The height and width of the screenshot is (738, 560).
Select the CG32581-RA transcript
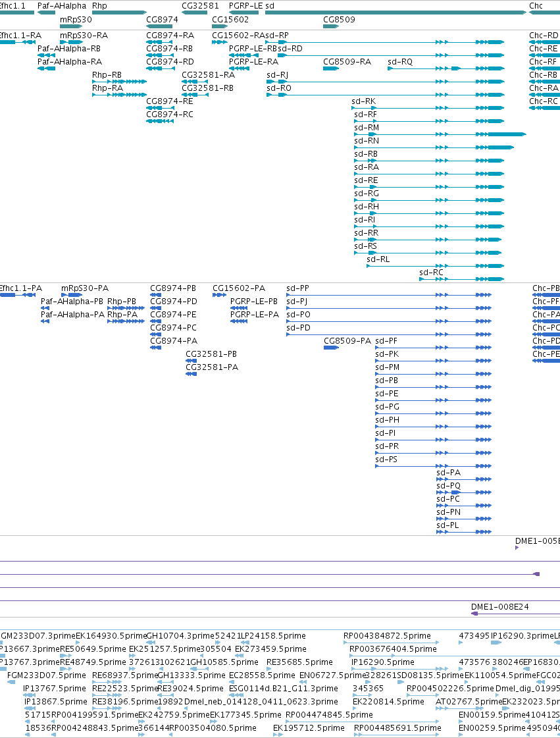[195, 82]
